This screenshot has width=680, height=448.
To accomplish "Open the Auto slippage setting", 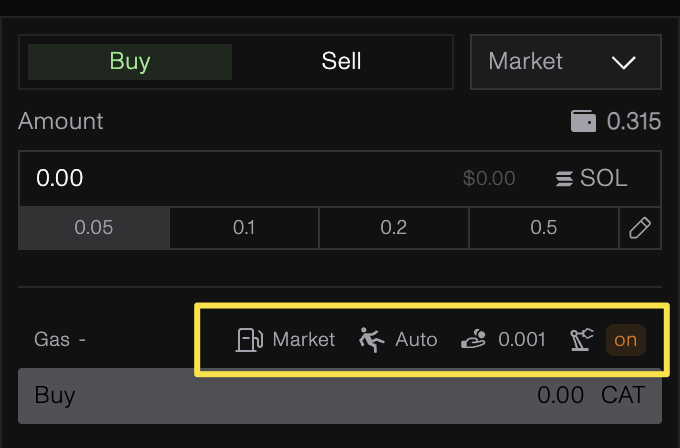I will [x=416, y=340].
